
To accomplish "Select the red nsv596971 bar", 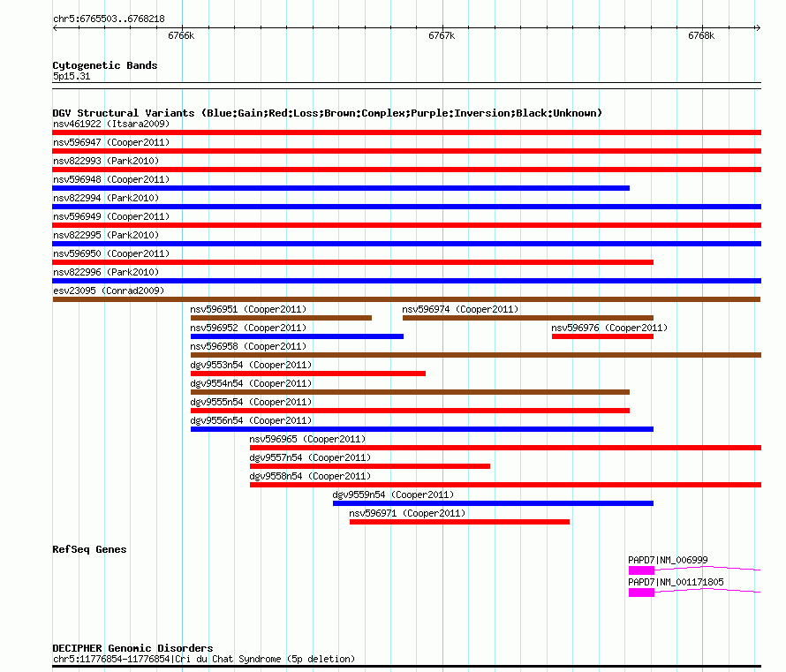I will pyautogui.click(x=459, y=522).
